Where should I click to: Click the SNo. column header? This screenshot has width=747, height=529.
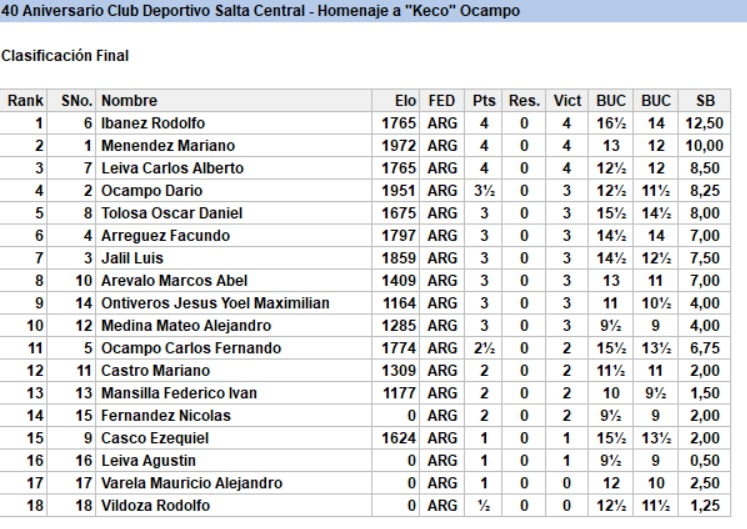(76, 101)
